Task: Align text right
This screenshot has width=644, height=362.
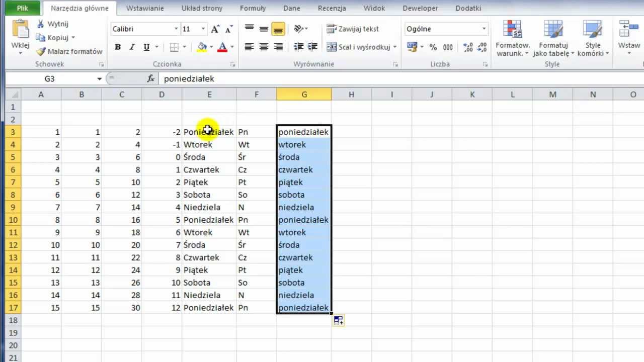Action: [x=278, y=47]
